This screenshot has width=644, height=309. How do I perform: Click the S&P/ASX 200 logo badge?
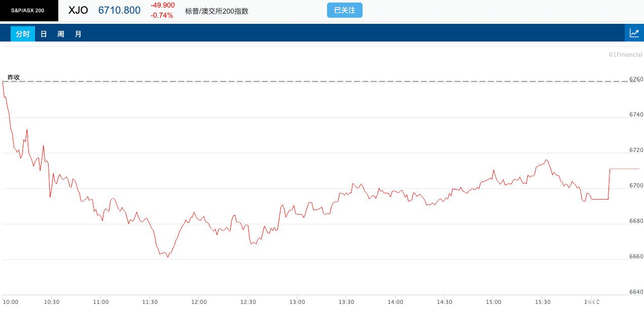coord(29,11)
